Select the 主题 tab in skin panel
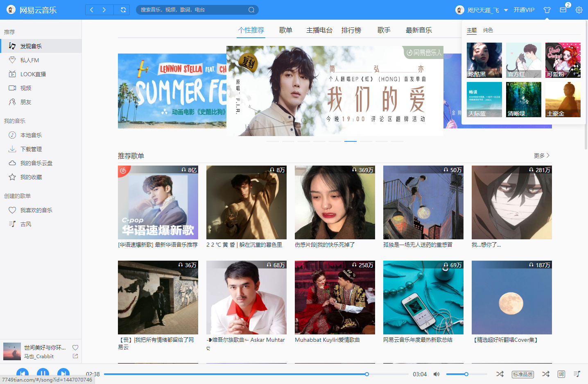This screenshot has height=384, width=588. tap(472, 30)
